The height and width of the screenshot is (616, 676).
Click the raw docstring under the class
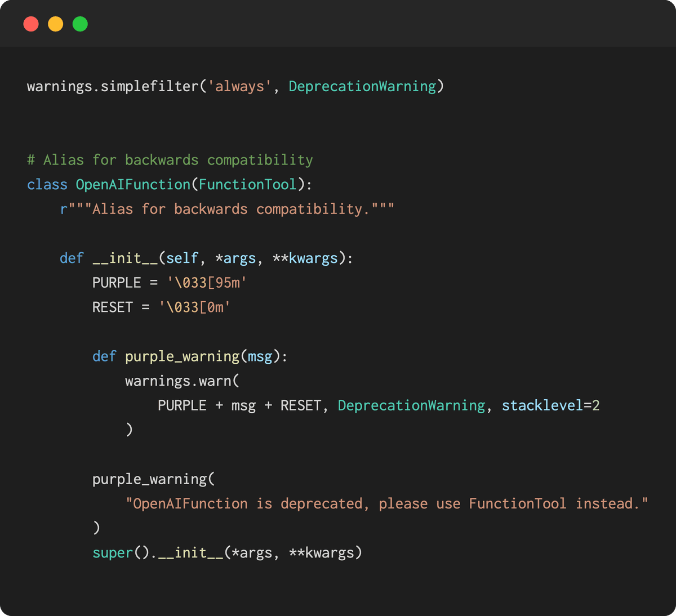tap(227, 209)
